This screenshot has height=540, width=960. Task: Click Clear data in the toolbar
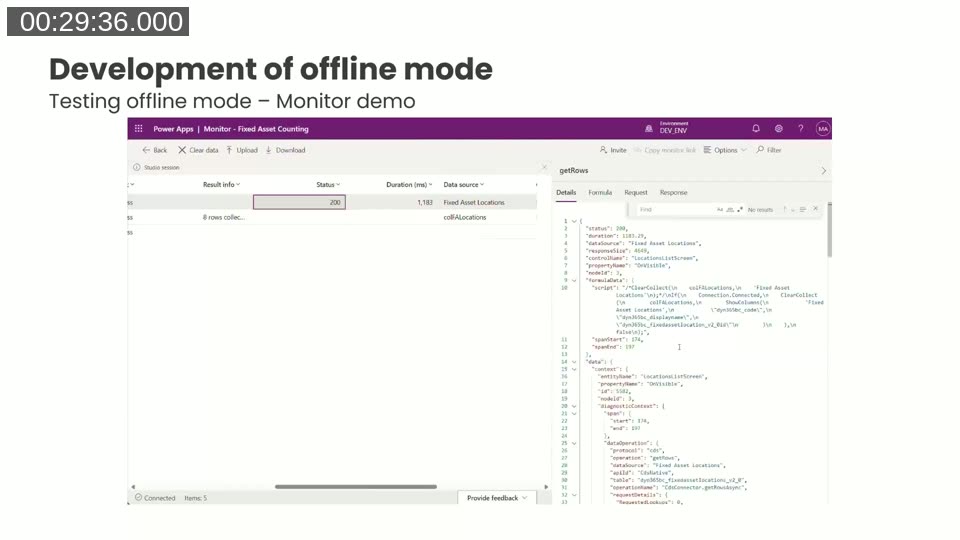198,150
